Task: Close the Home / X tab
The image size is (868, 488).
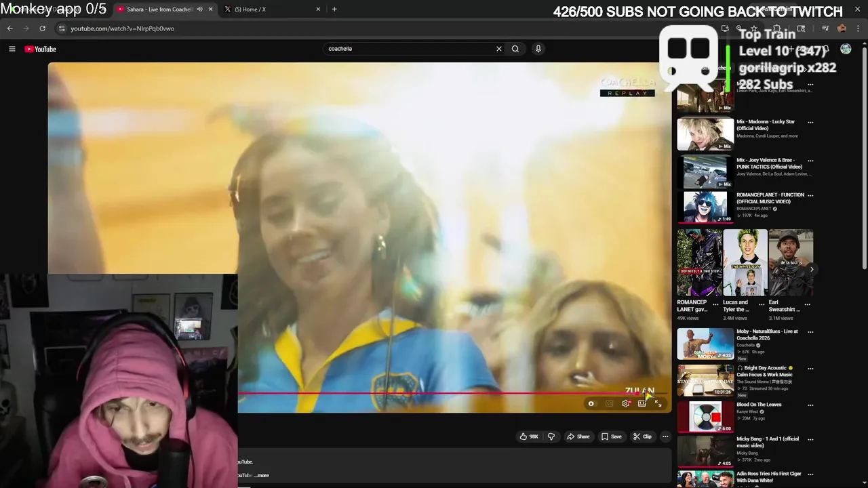Action: pos(318,9)
